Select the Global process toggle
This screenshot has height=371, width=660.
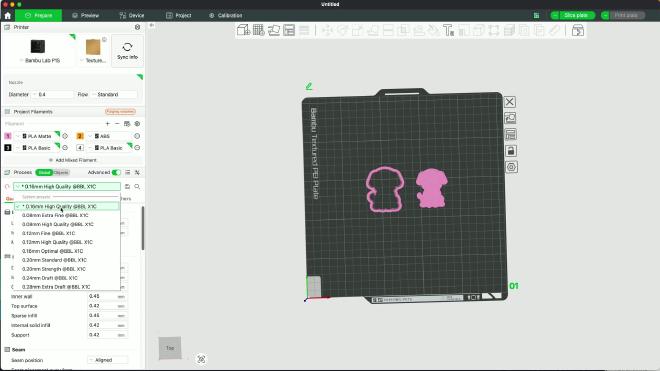44,173
